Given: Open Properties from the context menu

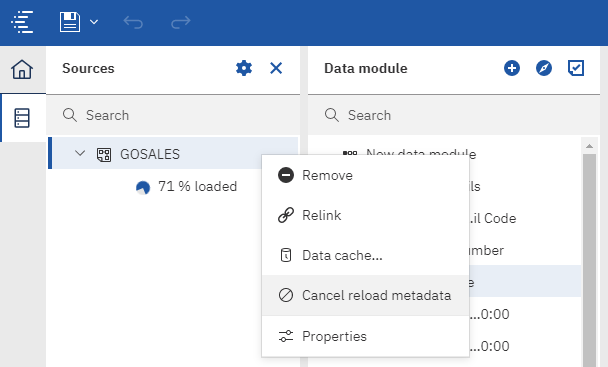Looking at the screenshot, I should (366, 336).
